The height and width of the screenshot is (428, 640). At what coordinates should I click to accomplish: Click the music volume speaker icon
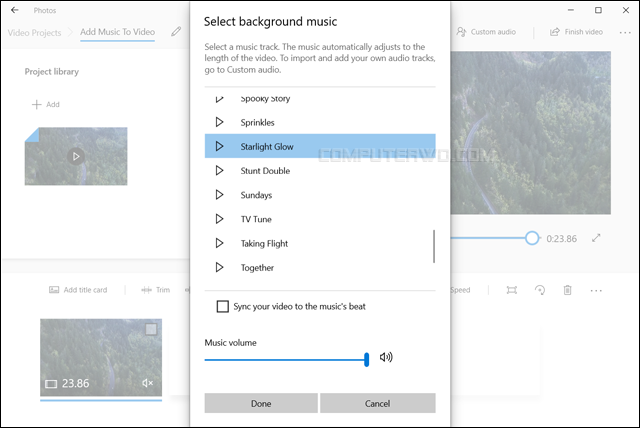coord(387,357)
